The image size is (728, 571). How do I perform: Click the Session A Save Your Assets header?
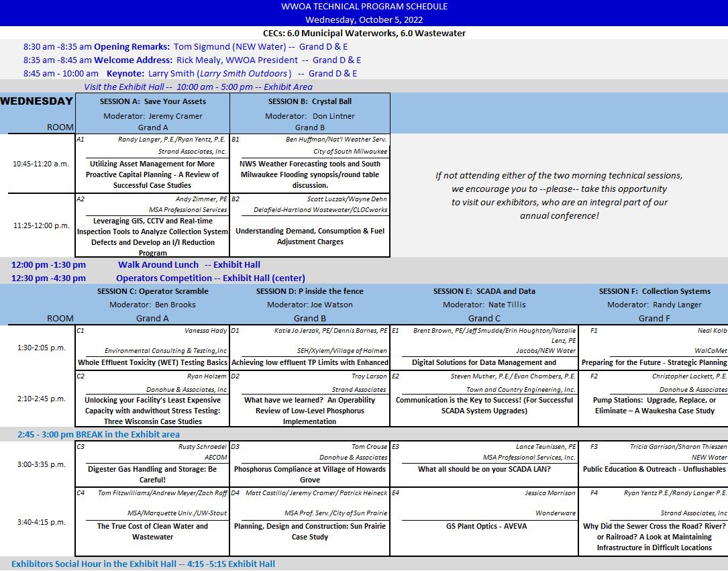153,102
